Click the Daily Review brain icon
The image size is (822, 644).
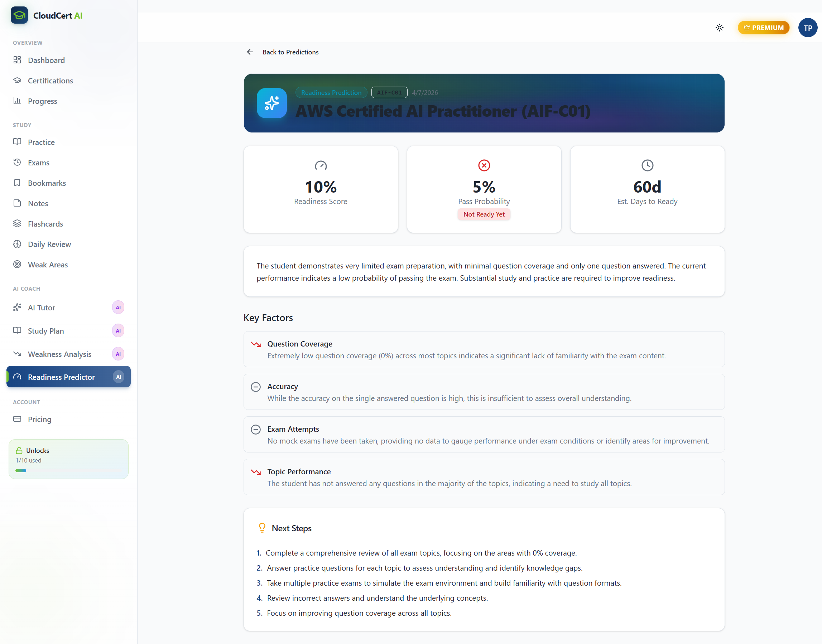click(17, 244)
